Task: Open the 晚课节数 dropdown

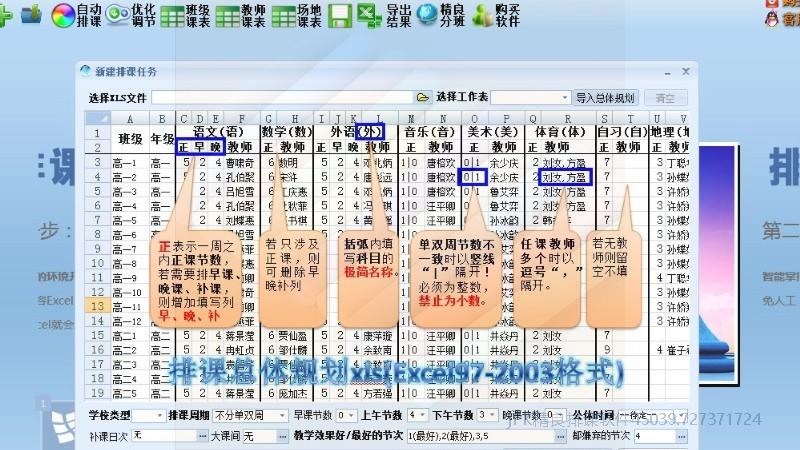Action: click(556, 415)
